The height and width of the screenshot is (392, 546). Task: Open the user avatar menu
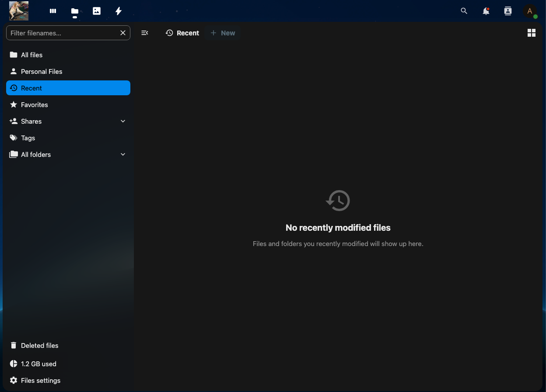coord(530,11)
